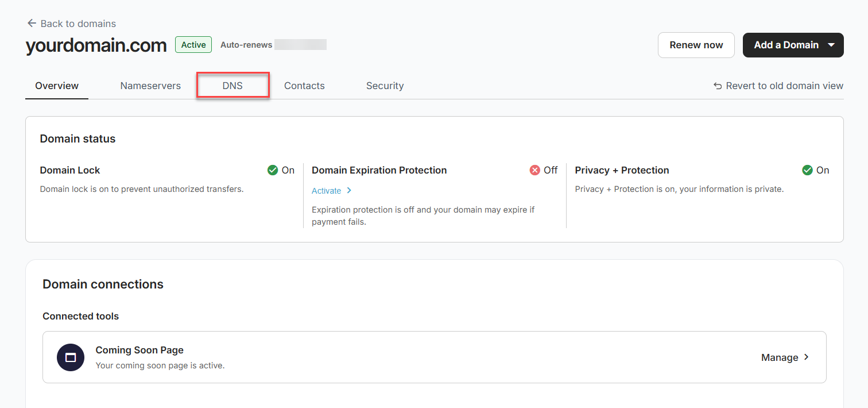Viewport: 868px width, 408px height.
Task: Click the green check icon for Privacy + Protection
Action: 807,170
